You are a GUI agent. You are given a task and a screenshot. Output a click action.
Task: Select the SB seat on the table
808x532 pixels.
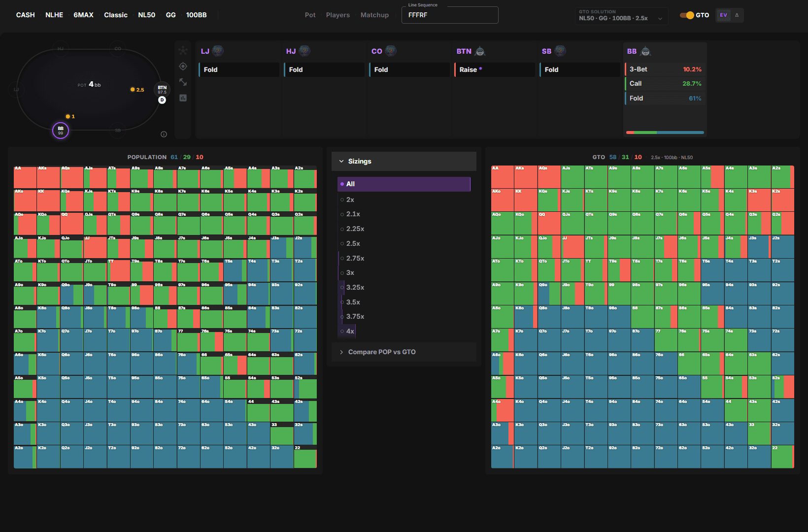point(118,131)
